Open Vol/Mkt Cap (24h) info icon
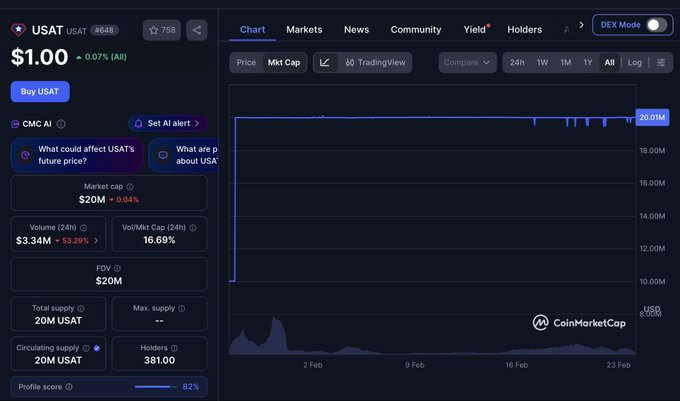Viewport: 680px width, 401px height. 193,228
